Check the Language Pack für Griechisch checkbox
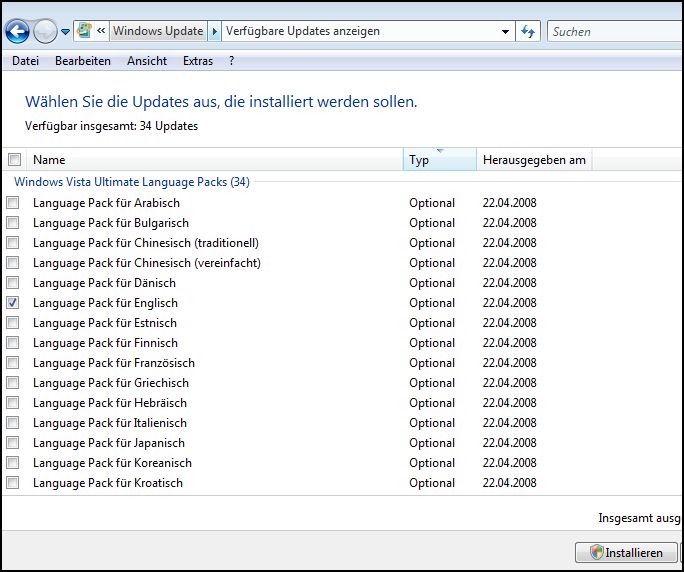684x572 pixels. click(13, 383)
